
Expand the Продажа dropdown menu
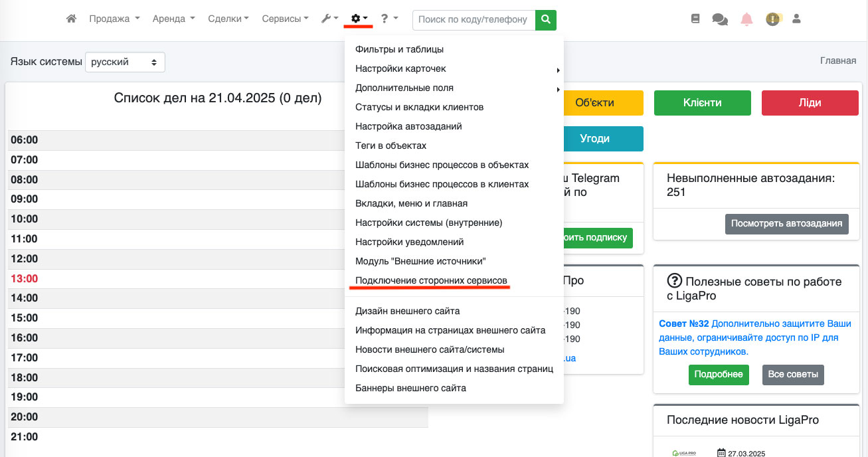coord(114,19)
